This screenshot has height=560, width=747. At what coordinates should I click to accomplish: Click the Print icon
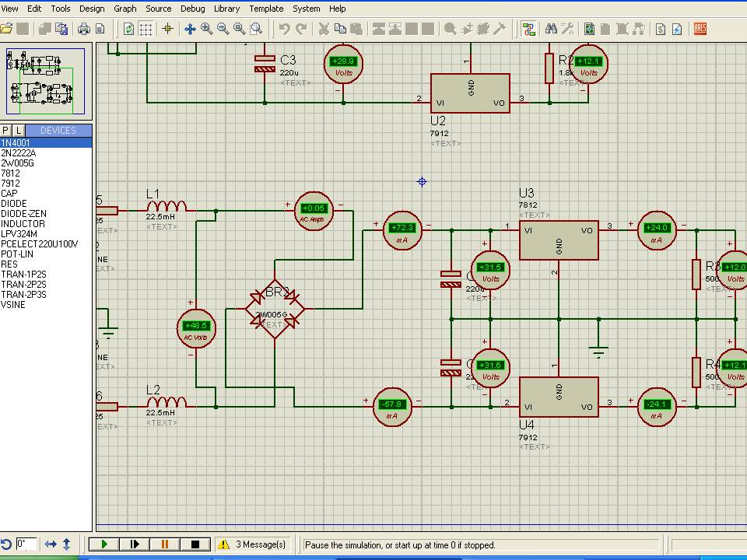point(83,29)
